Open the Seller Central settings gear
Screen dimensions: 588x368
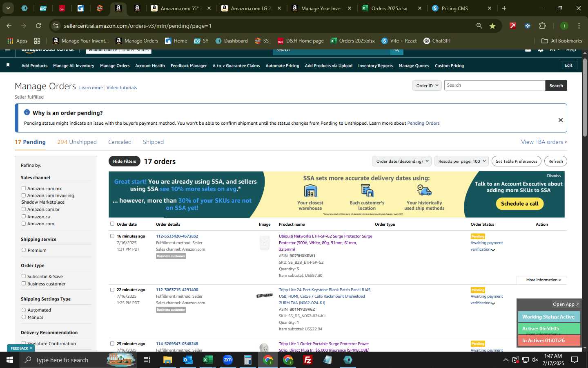541,50
